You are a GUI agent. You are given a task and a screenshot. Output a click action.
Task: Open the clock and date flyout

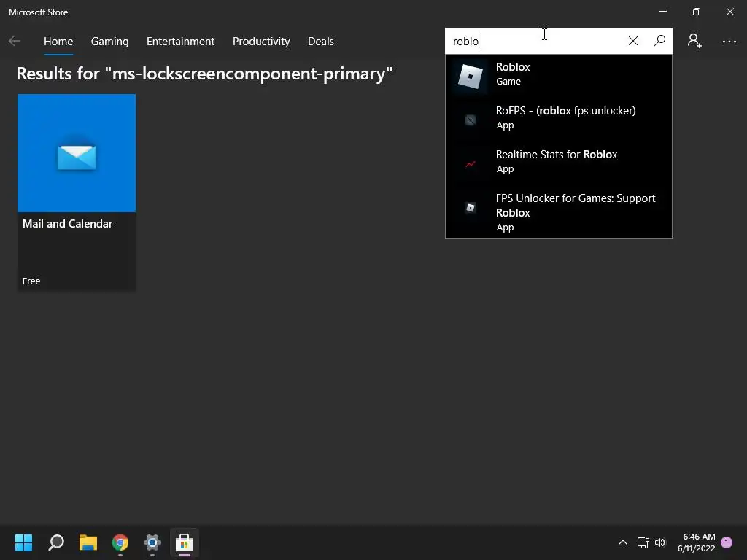(x=697, y=542)
